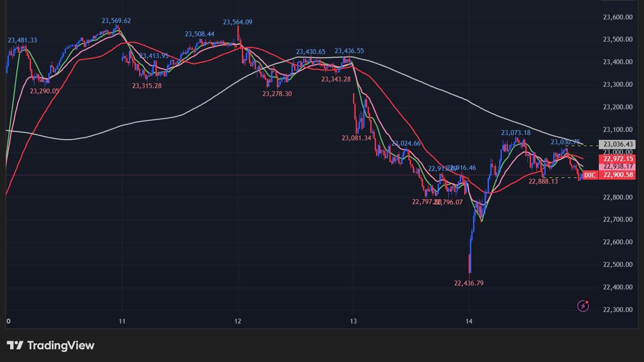Click the TradingView logo
This screenshot has height=362, width=644.
click(50, 345)
